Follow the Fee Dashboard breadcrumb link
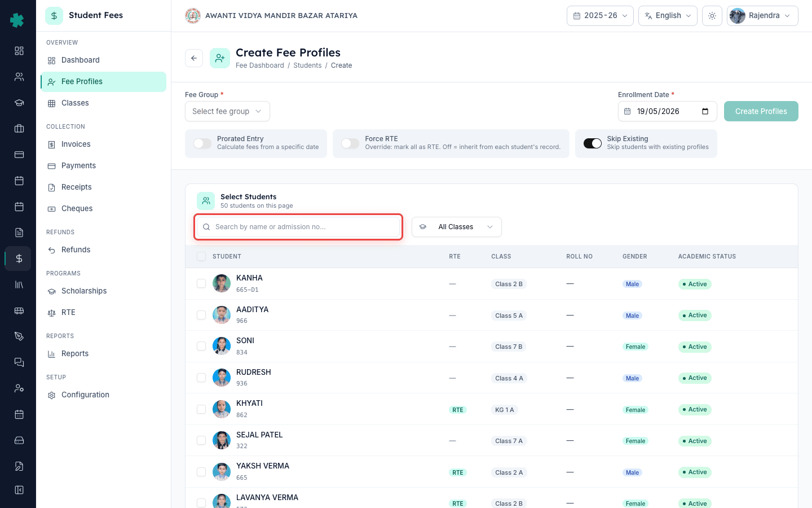 [260, 65]
